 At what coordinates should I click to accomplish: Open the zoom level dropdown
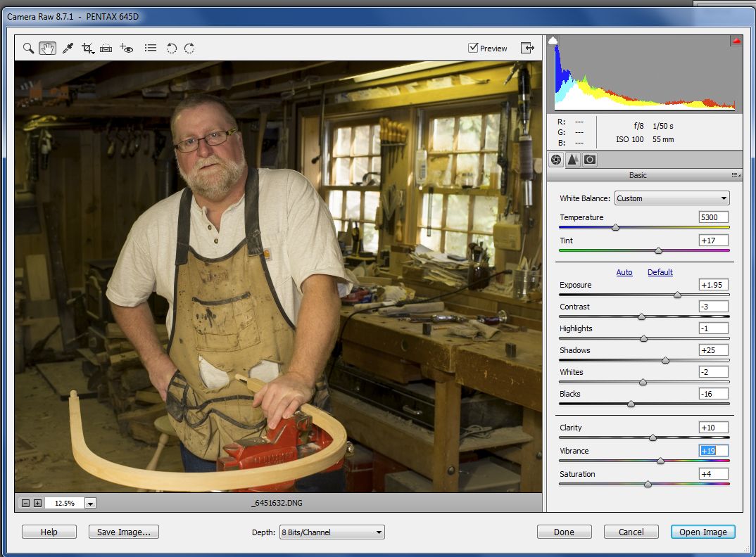pyautogui.click(x=90, y=503)
